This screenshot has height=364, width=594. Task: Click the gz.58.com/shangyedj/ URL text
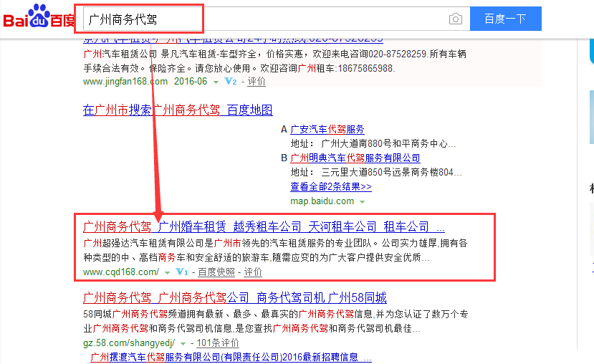pos(129,343)
